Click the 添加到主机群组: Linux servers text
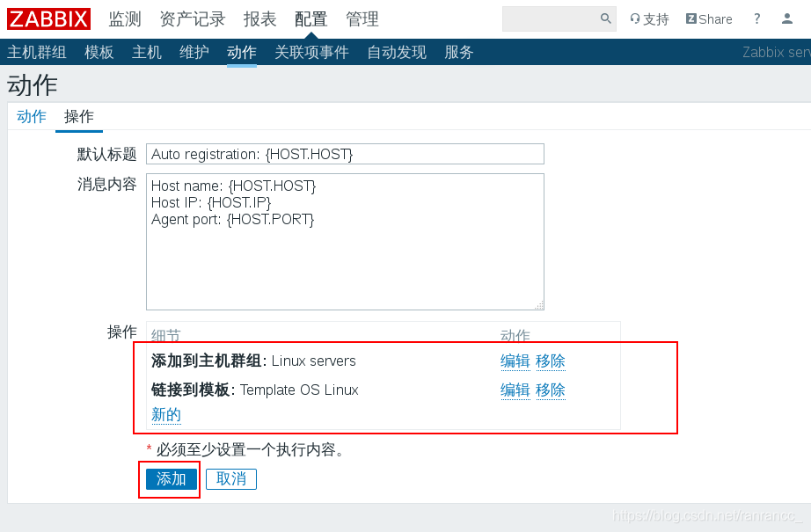Image resolution: width=811 pixels, height=532 pixels. 253,361
